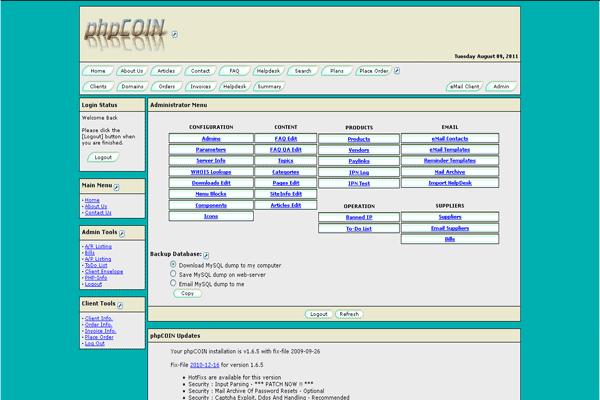Open the Categories content link
Image resolution: width=600 pixels, height=400 pixels.
[x=285, y=172]
